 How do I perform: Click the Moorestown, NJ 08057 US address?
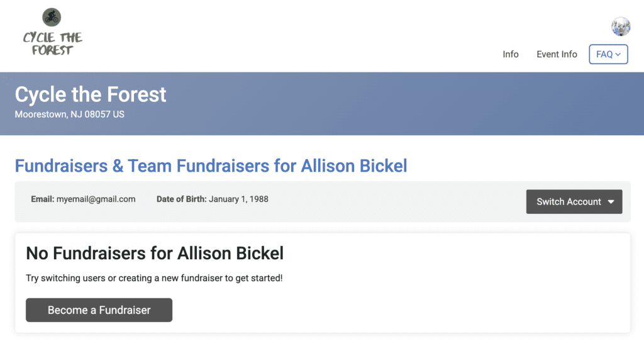[x=69, y=114]
